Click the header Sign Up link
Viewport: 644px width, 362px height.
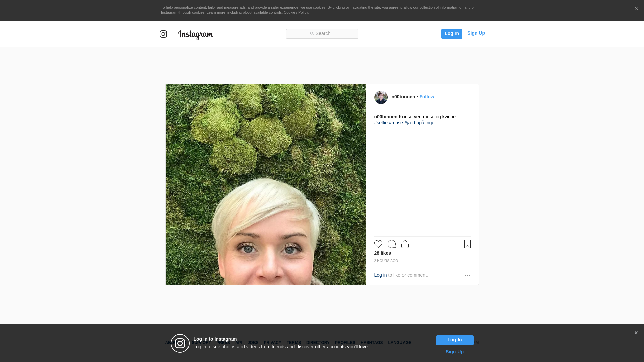[476, 33]
